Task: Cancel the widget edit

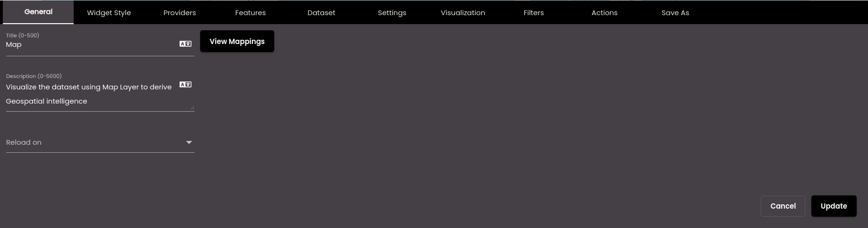Action: click(x=783, y=206)
